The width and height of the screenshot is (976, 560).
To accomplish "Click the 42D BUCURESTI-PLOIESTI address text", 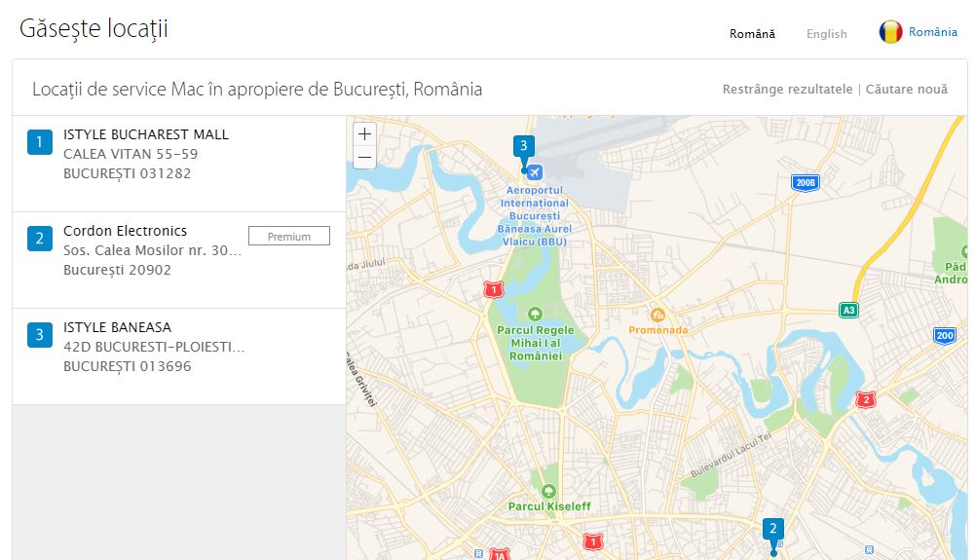I will click(x=154, y=347).
